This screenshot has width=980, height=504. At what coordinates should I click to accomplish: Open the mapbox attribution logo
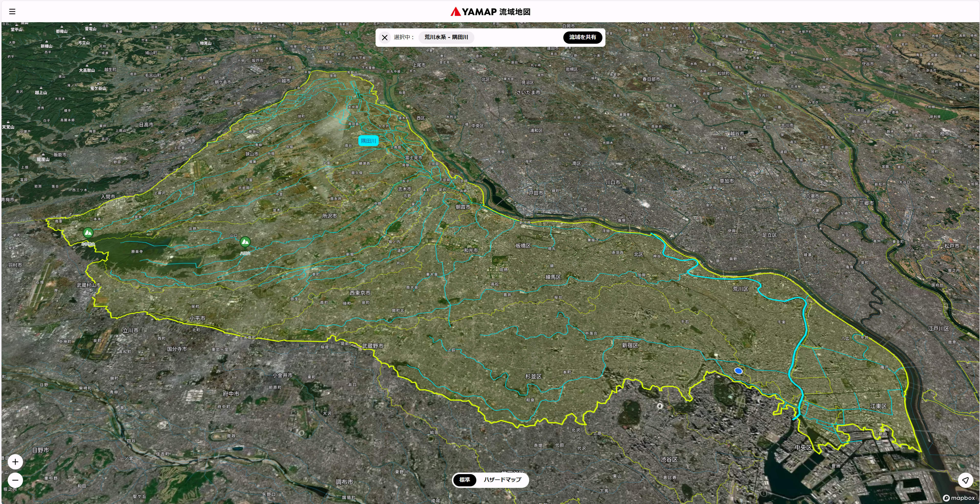pos(959,498)
